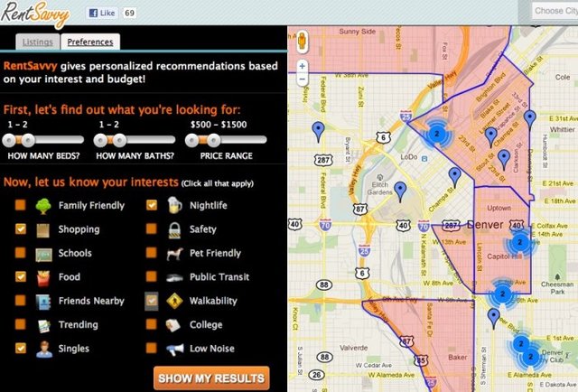This screenshot has height=392, width=578.
Task: Select listing pin near Elitch Gardens
Action: pos(400,191)
